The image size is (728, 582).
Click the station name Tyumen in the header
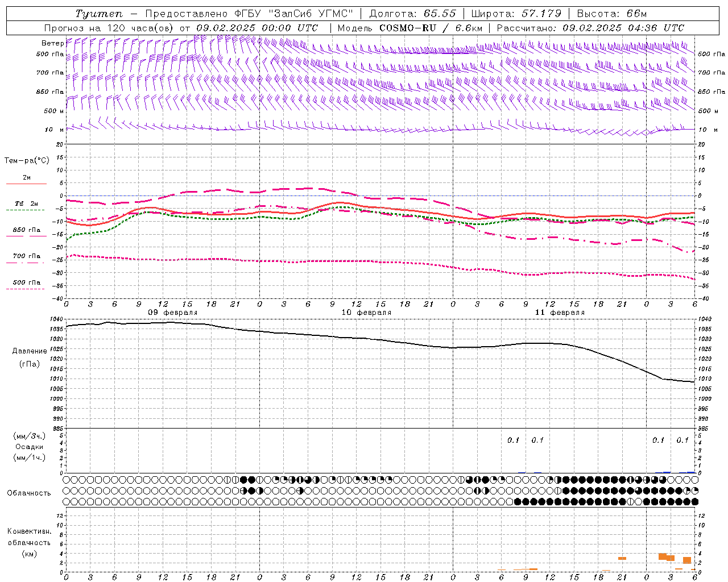pos(99,14)
